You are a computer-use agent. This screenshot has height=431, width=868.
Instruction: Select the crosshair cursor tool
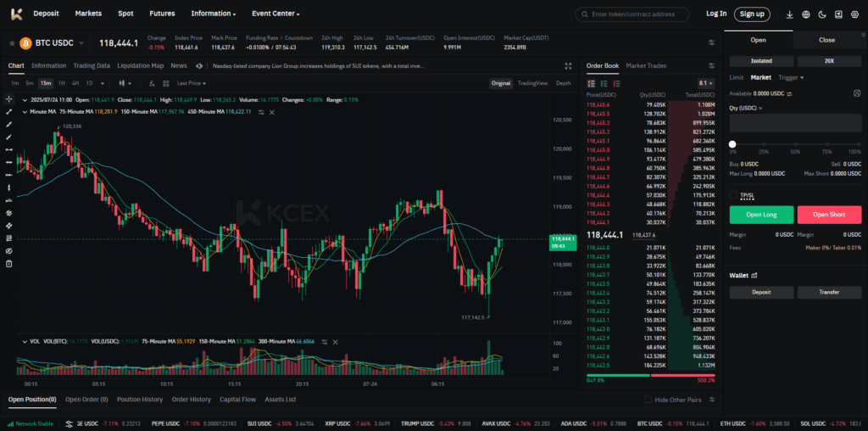[x=8, y=99]
